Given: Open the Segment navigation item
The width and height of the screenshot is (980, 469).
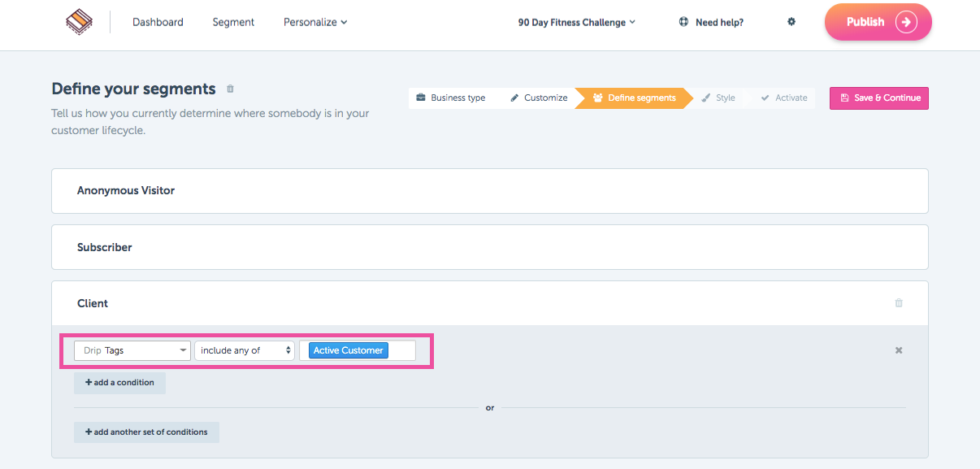Looking at the screenshot, I should pyautogui.click(x=233, y=22).
